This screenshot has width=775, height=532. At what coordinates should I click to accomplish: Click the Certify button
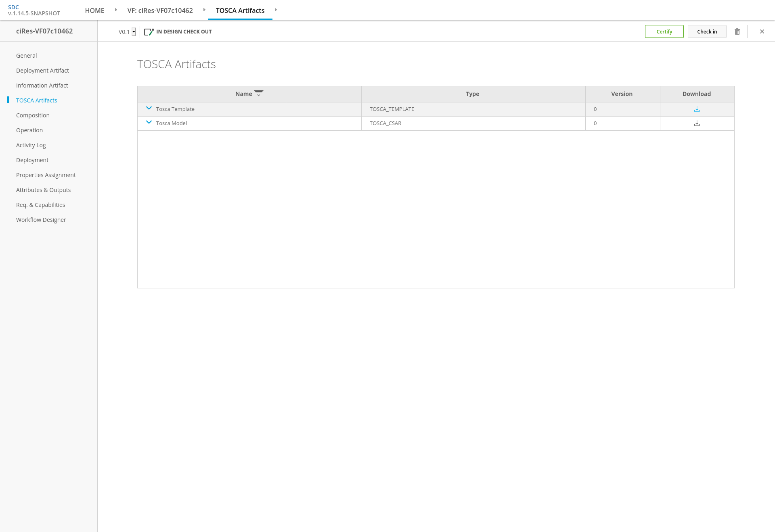664,31
